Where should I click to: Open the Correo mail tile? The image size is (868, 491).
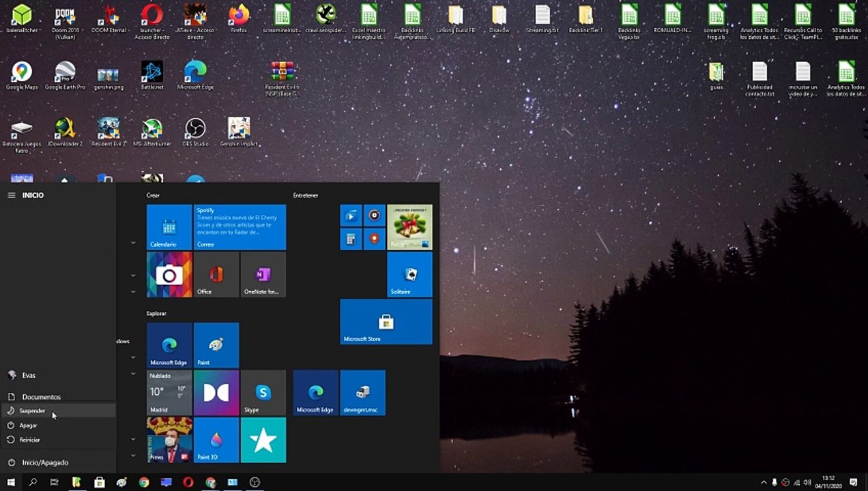(x=240, y=227)
